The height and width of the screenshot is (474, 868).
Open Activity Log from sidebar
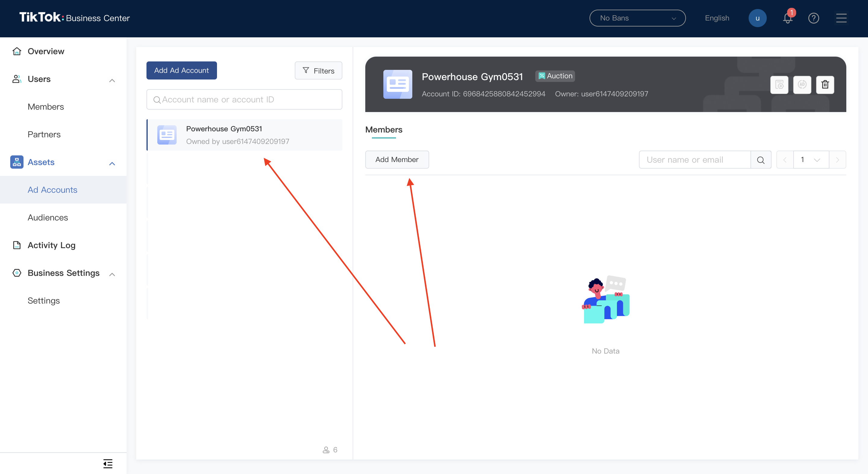(52, 245)
